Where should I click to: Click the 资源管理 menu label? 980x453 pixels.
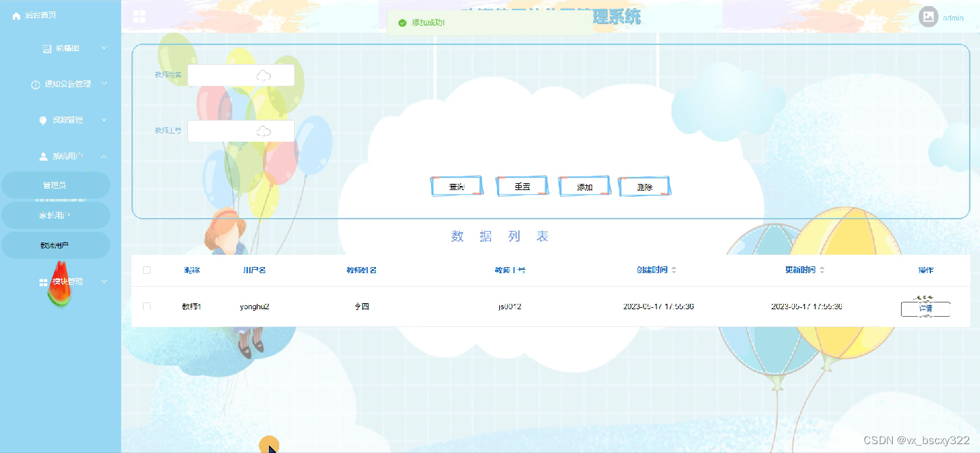click(67, 121)
